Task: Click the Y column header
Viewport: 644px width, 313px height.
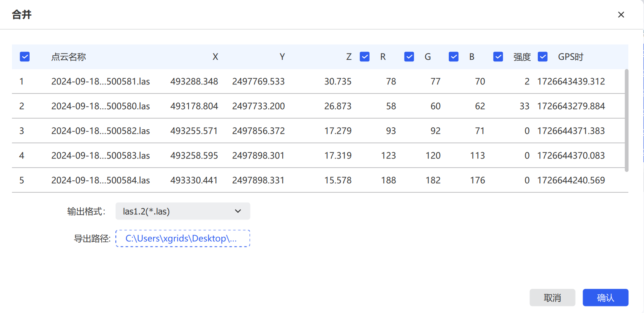Action: pyautogui.click(x=282, y=57)
